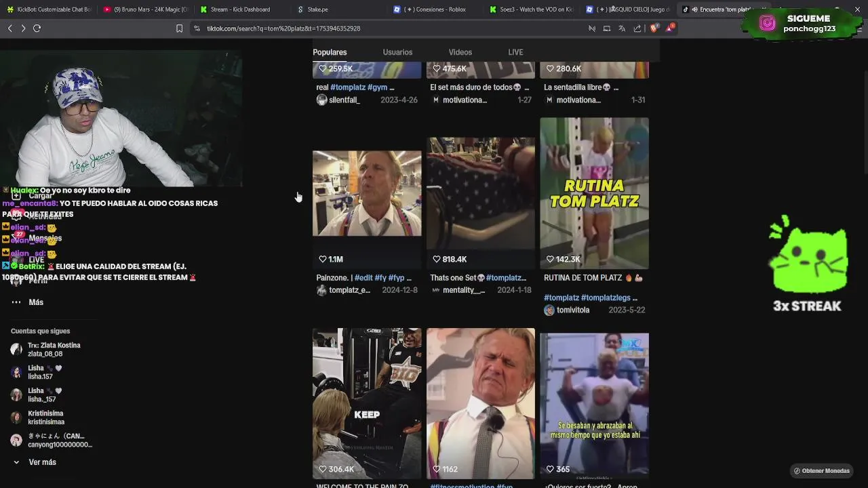The height and width of the screenshot is (488, 868).
Task: Click the site settings icon beside tiktok.com URL
Action: point(197,28)
